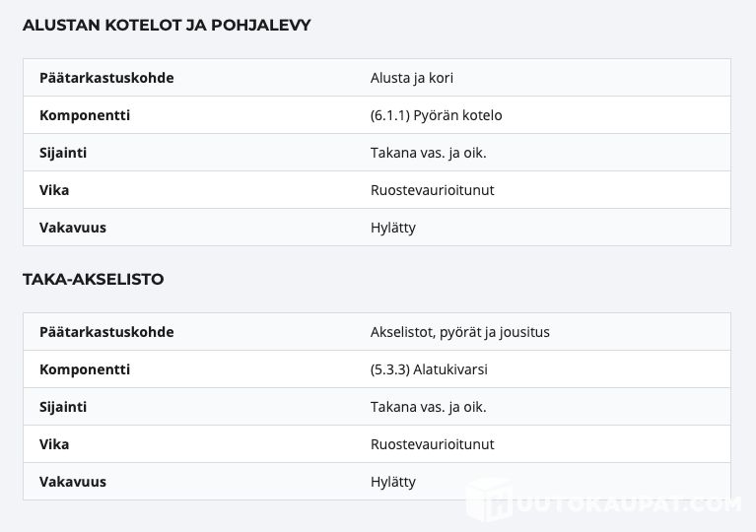
Task: Select the TAKA-AKSELISTO section heading
Action: coord(94,280)
